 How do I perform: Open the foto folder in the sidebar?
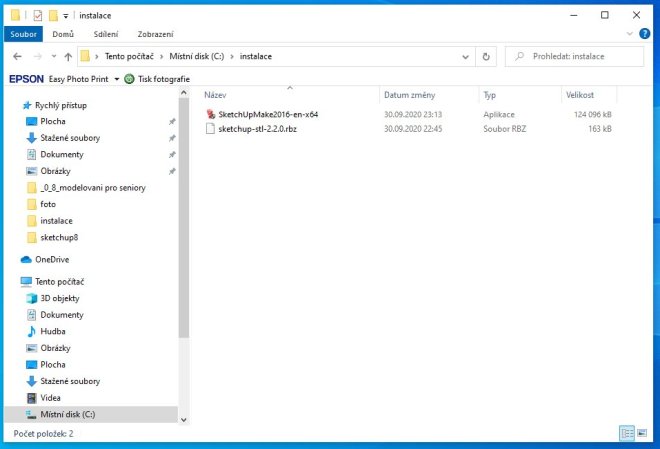(48, 204)
